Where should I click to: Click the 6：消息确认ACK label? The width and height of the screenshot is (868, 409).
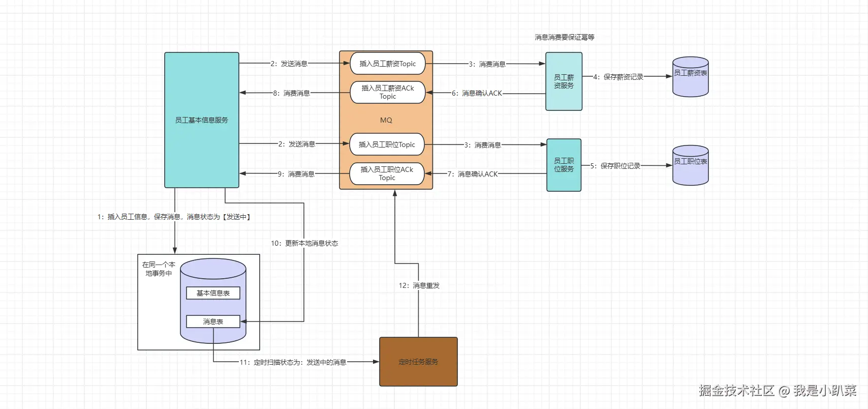click(x=477, y=93)
